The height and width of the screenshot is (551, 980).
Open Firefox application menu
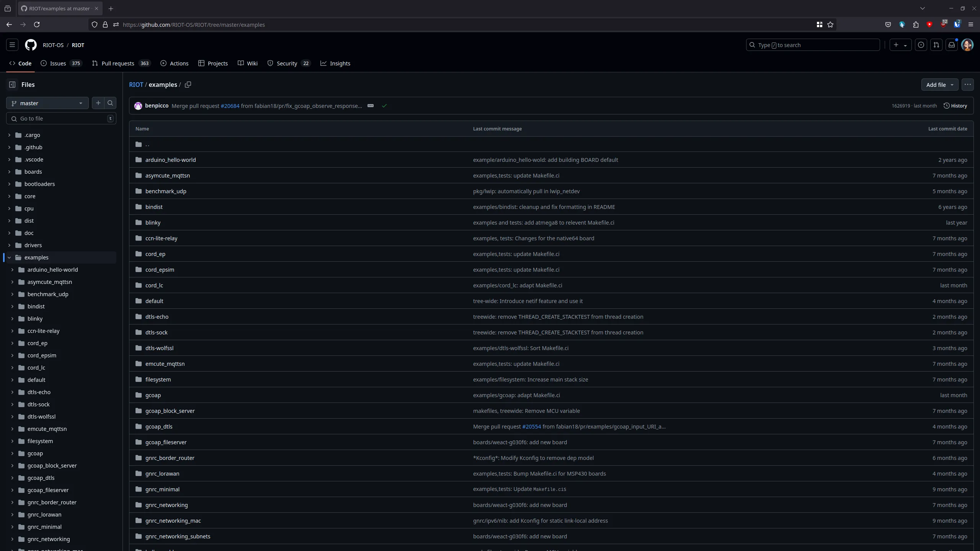pos(971,24)
